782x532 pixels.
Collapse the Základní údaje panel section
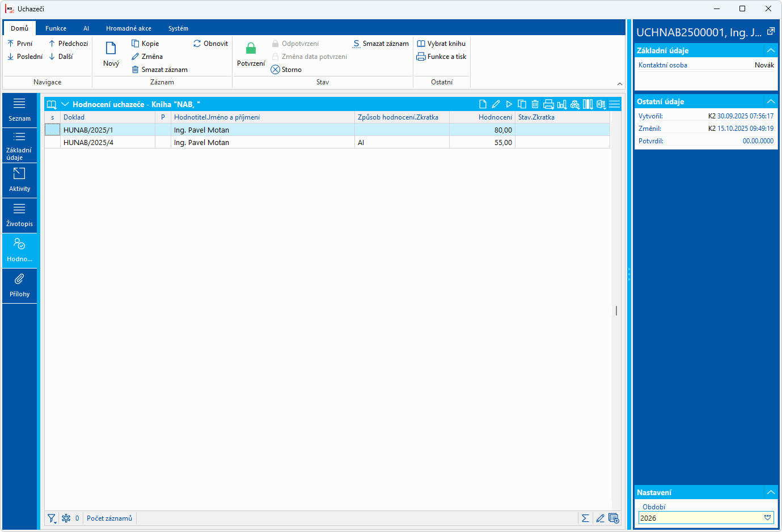(771, 50)
